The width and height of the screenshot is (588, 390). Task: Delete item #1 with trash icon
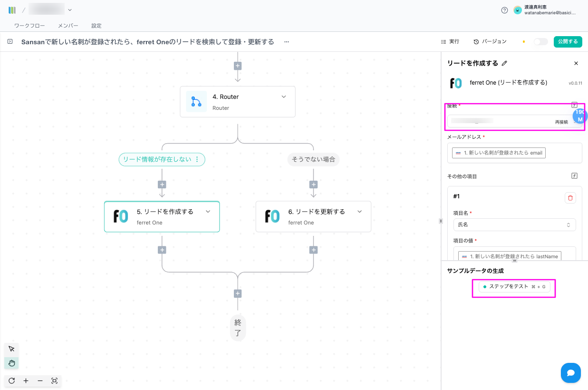pos(570,198)
